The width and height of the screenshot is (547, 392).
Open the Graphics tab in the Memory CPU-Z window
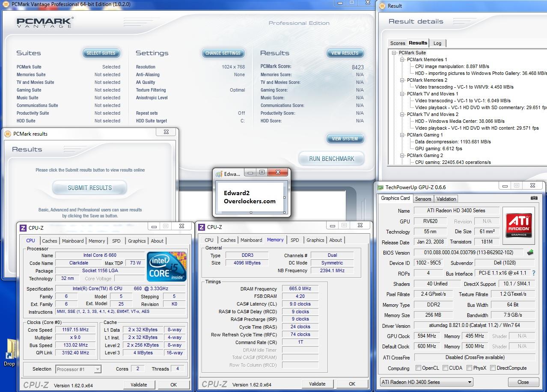coord(315,240)
